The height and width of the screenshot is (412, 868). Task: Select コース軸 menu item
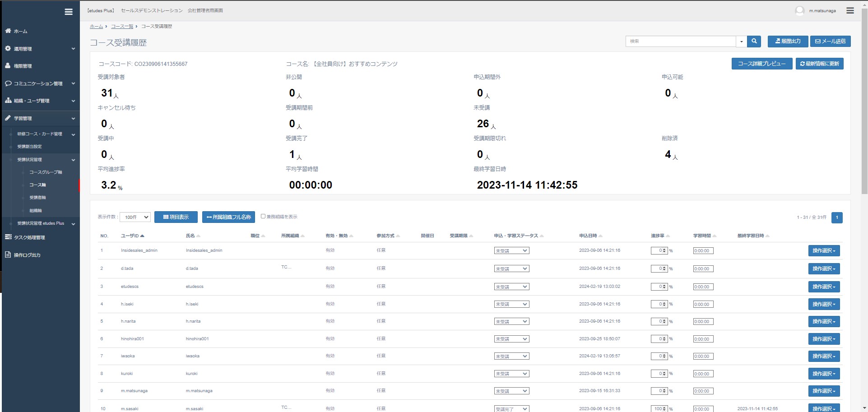pos(37,185)
